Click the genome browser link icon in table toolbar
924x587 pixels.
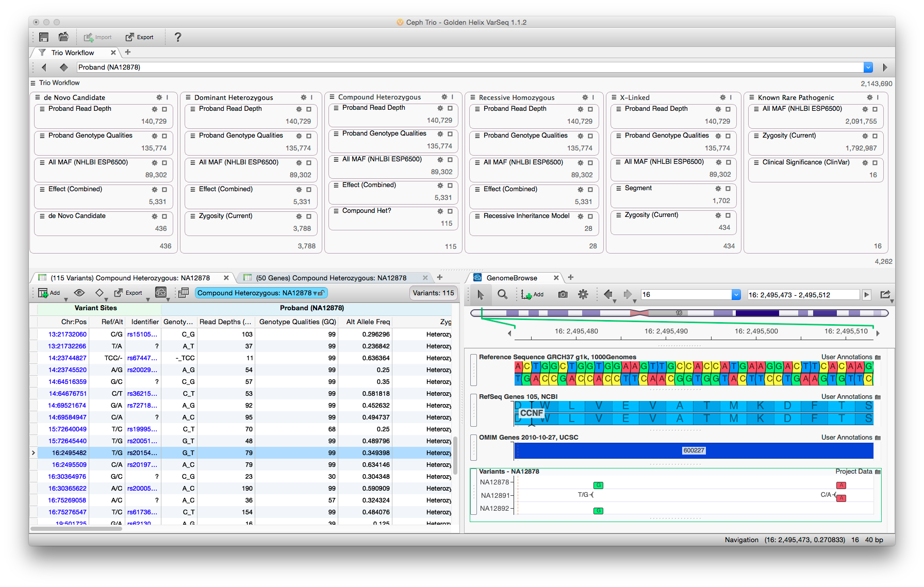coord(161,293)
